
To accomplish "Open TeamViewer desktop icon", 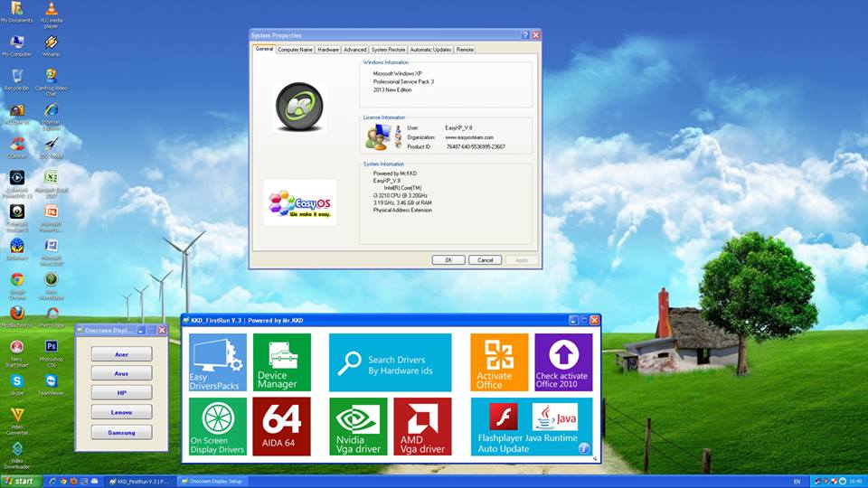I will pyautogui.click(x=51, y=385).
